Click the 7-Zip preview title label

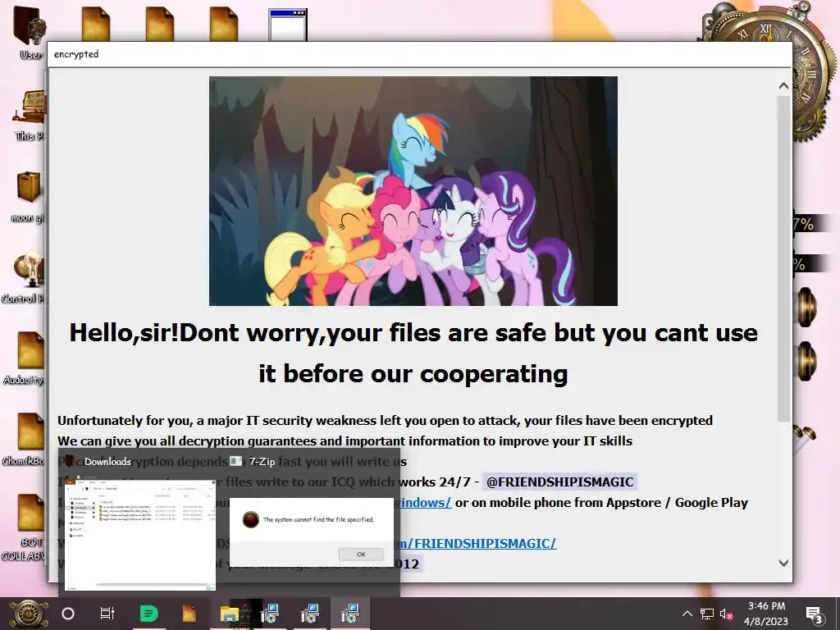(262, 462)
